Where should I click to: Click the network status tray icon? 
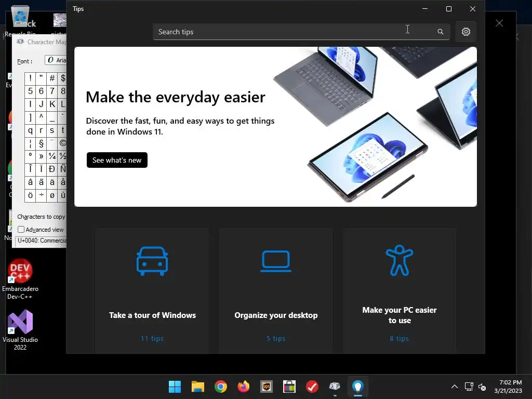click(x=469, y=387)
